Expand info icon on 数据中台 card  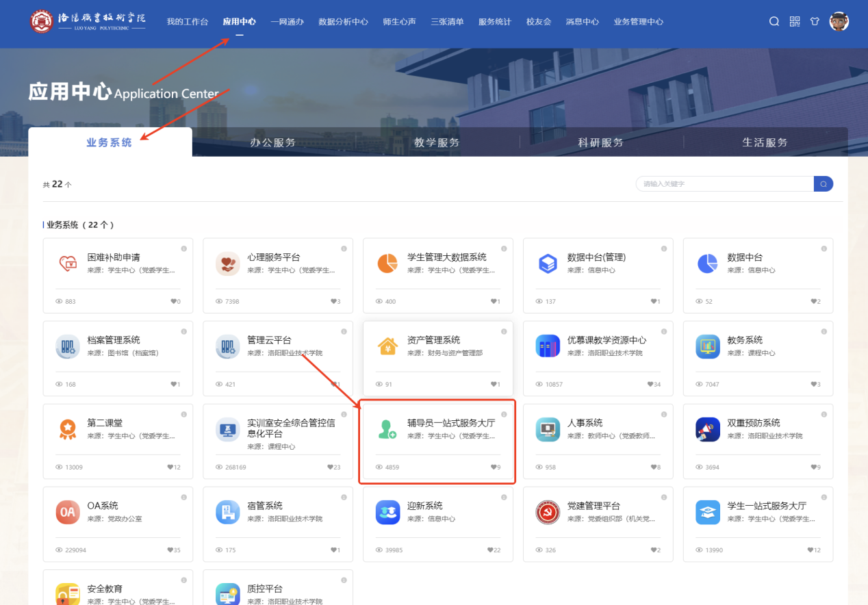[824, 248]
